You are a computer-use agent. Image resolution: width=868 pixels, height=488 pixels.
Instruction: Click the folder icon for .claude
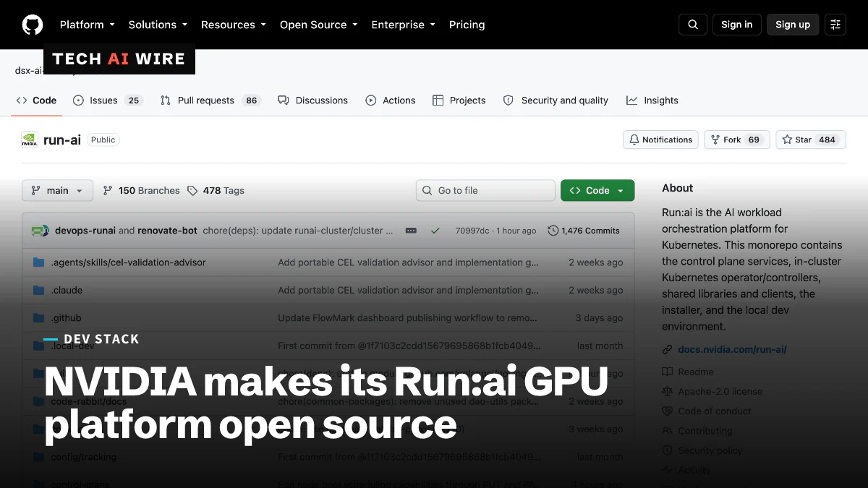(39, 290)
